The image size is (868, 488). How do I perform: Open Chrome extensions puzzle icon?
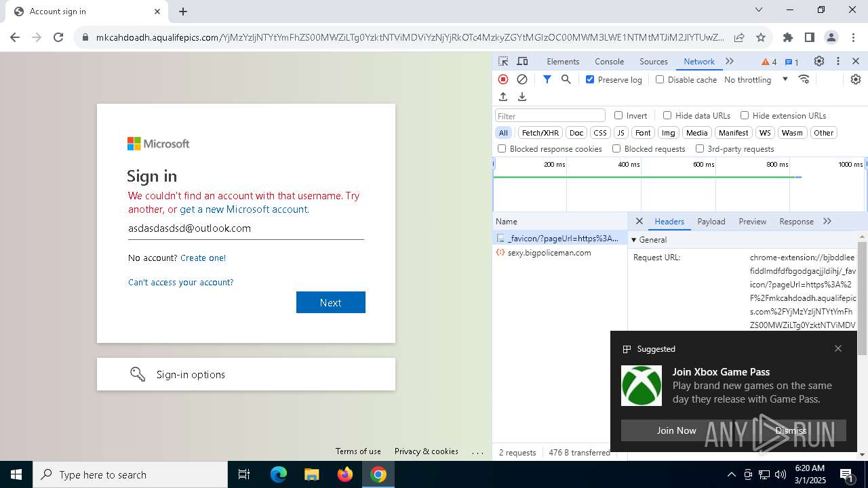click(x=788, y=37)
